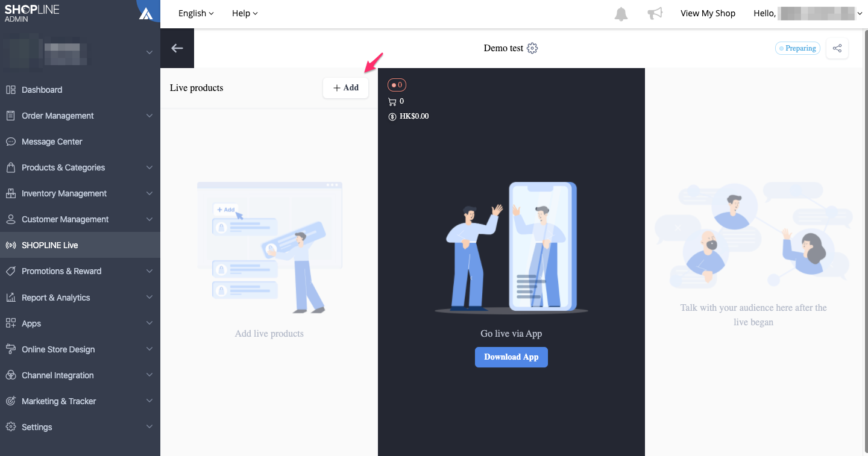Open Order Management menu label

pyautogui.click(x=58, y=116)
